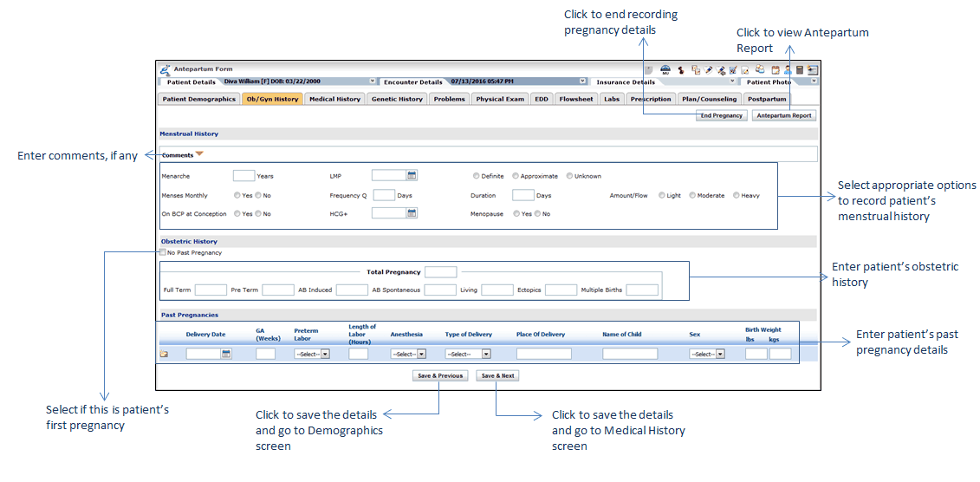This screenshot has width=980, height=482.
Task: Open the HCG+ calendar date picker
Action: [412, 213]
